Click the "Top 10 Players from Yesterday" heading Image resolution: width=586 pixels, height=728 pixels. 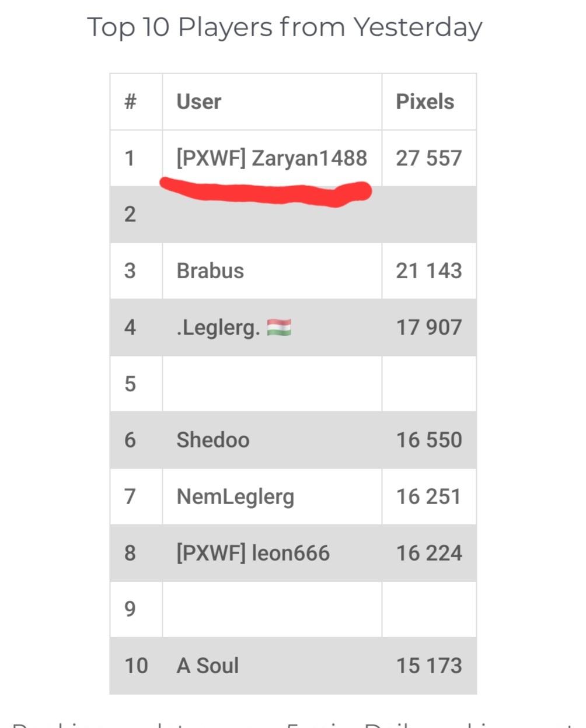(x=285, y=27)
